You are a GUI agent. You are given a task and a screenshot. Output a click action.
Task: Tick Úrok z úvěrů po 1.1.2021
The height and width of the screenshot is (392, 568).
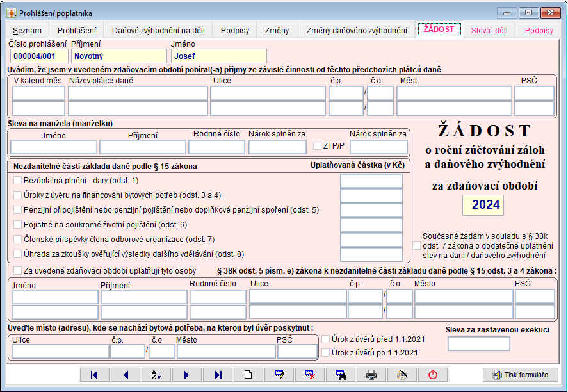(326, 352)
